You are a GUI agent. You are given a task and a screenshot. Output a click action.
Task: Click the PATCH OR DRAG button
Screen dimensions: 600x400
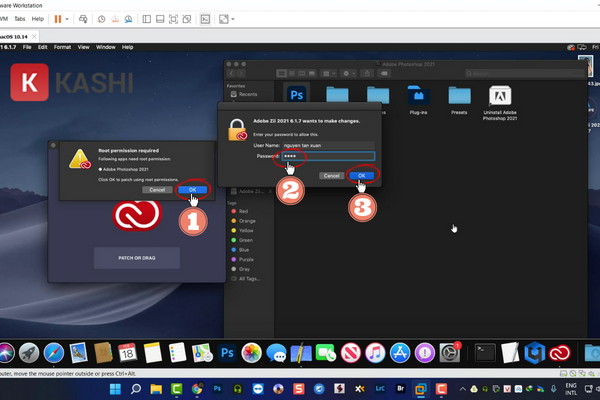tap(136, 257)
